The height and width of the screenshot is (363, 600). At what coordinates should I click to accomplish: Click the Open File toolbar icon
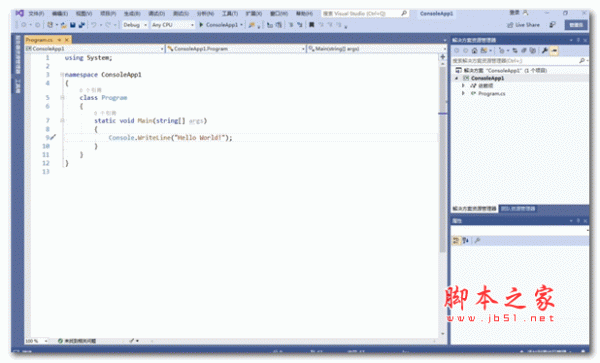(x=64, y=25)
